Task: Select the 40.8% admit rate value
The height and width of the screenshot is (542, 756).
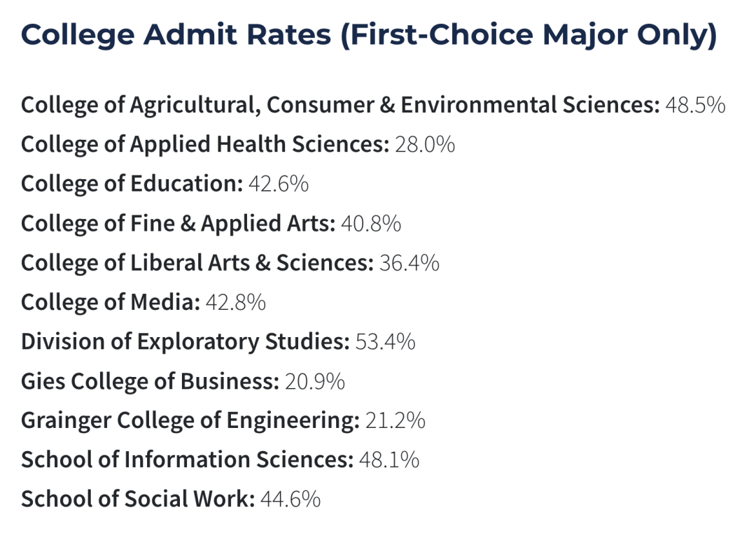Action: 371,223
